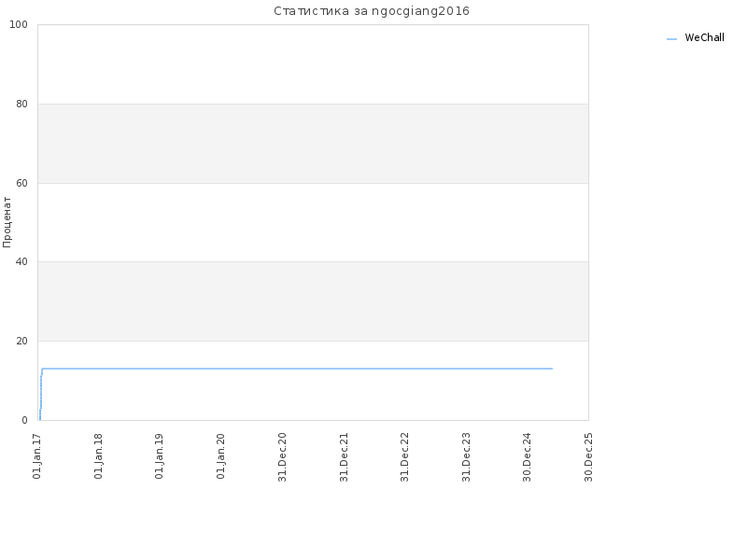Click the Проценат y-axis label
The height and width of the screenshot is (560, 747).
[7, 222]
